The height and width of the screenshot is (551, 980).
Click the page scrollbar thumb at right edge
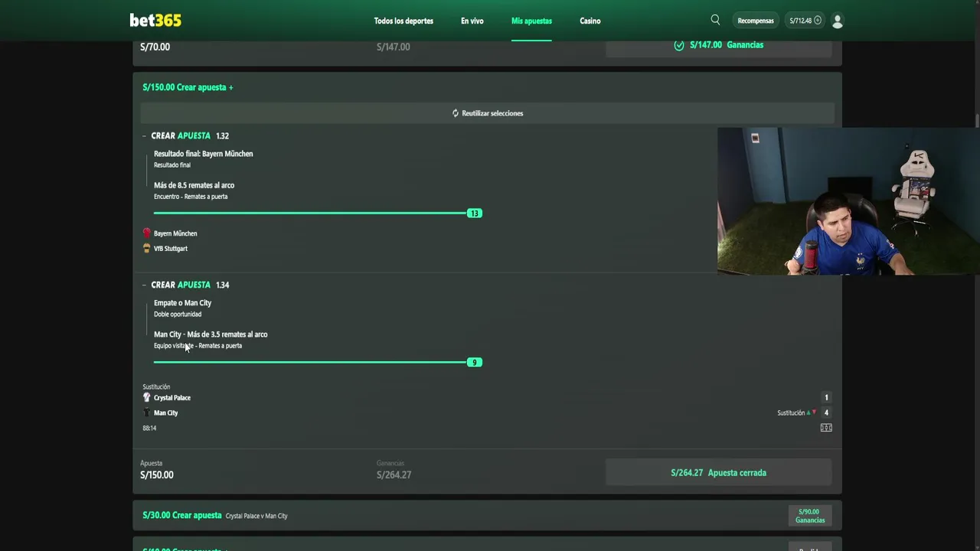tap(977, 121)
